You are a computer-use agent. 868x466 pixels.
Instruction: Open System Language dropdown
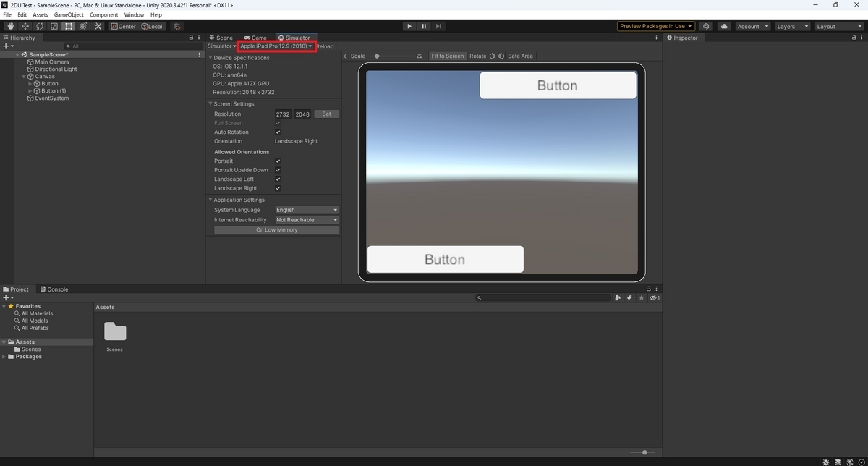(307, 210)
